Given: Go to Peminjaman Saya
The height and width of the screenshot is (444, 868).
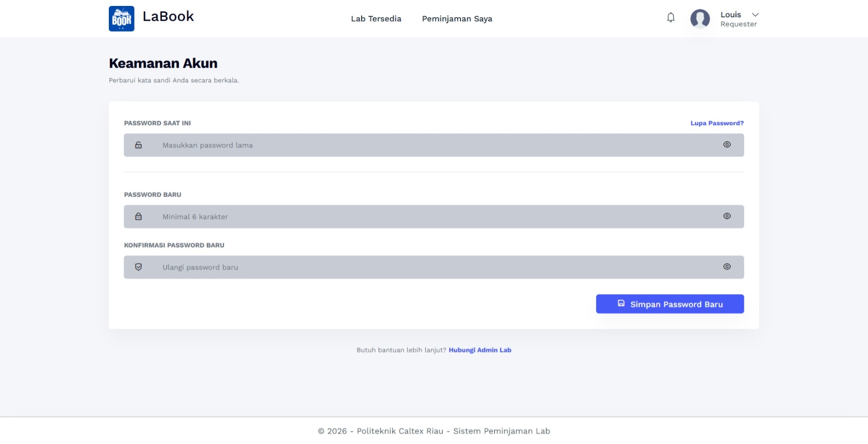Looking at the screenshot, I should pos(457,19).
